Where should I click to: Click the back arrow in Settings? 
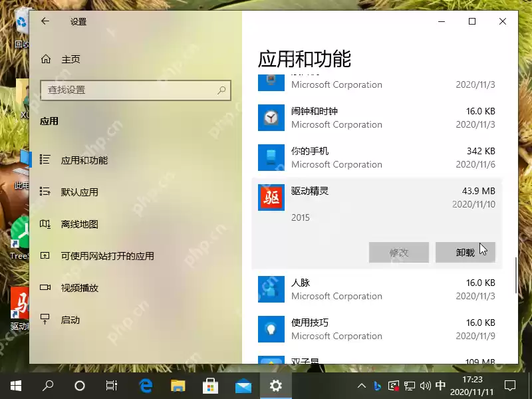click(45, 21)
